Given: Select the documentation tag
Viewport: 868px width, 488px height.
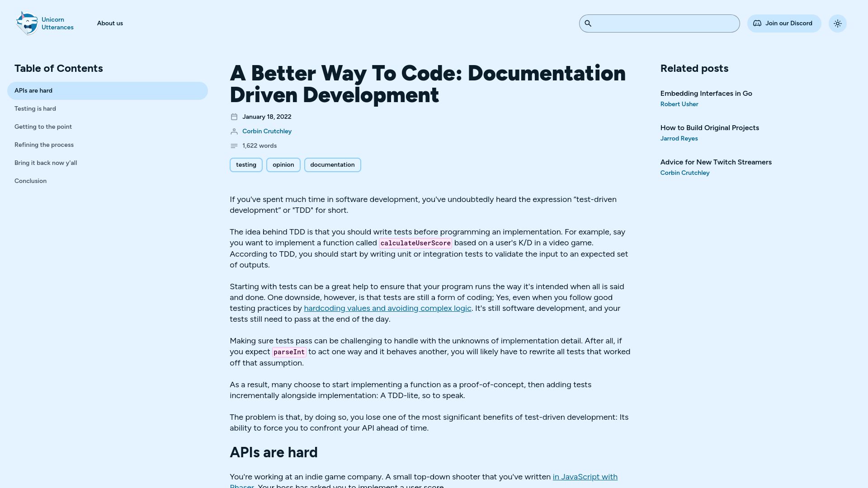Looking at the screenshot, I should 333,165.
